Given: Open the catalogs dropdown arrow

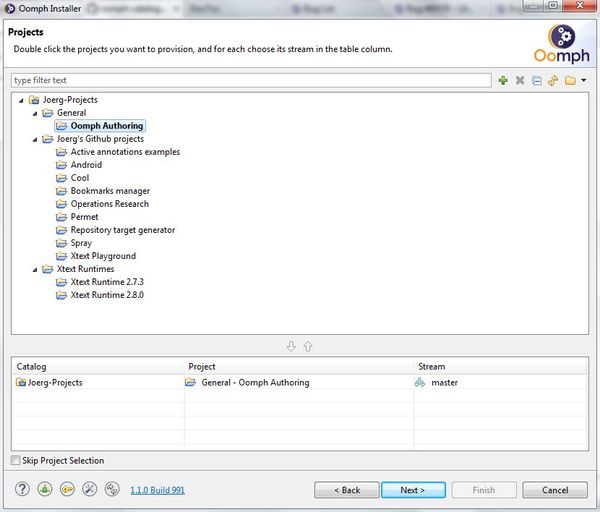Looking at the screenshot, I should [584, 80].
